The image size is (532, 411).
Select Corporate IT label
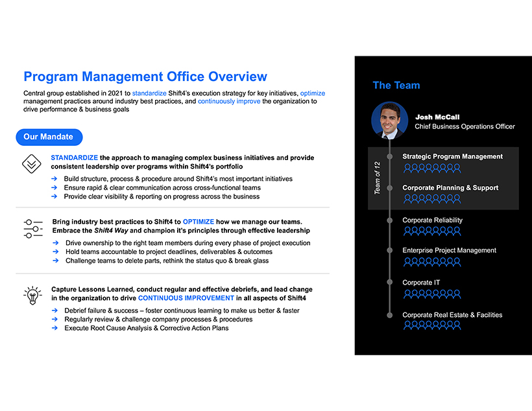(x=421, y=283)
